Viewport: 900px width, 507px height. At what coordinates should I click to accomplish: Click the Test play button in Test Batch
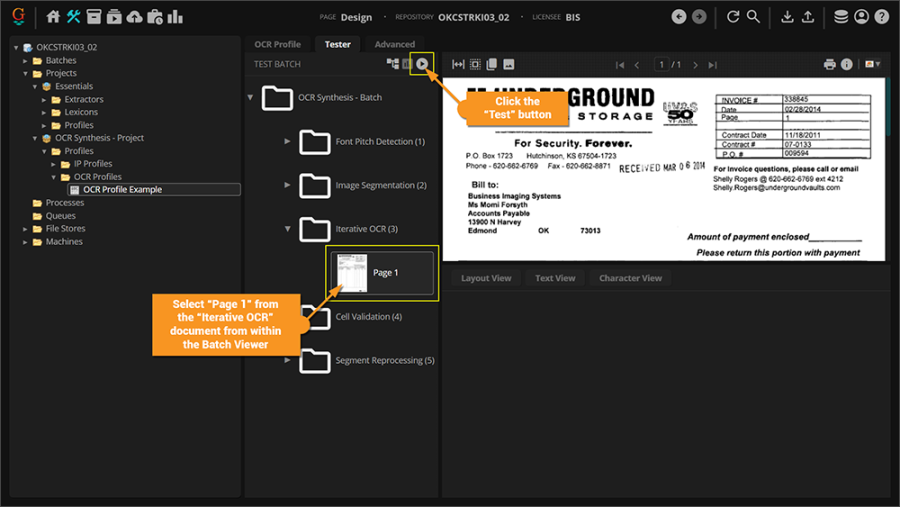422,64
